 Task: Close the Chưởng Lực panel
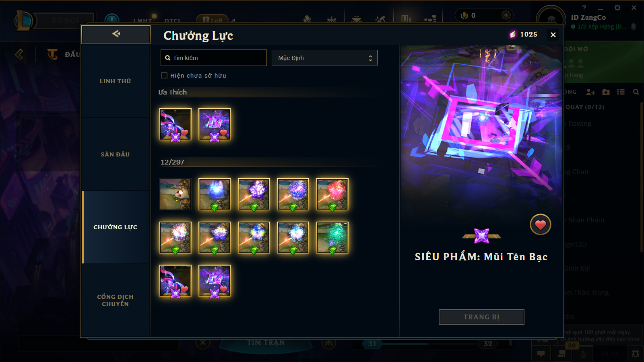coord(553,35)
